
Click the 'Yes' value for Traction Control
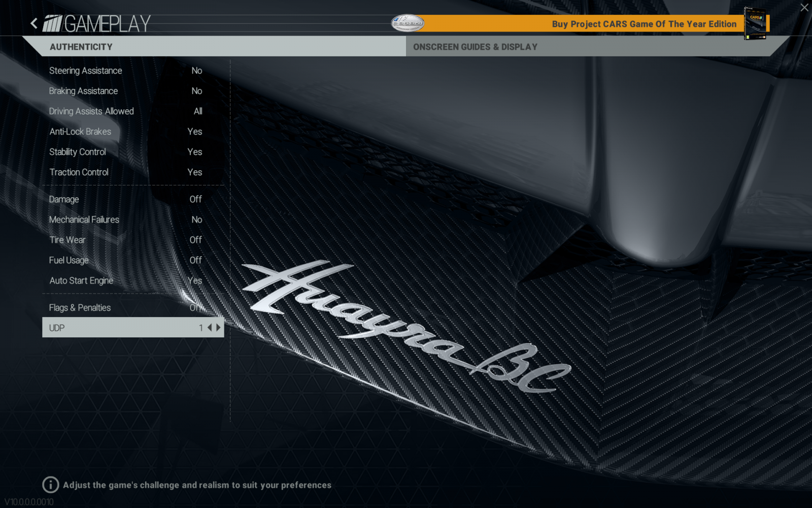point(195,172)
